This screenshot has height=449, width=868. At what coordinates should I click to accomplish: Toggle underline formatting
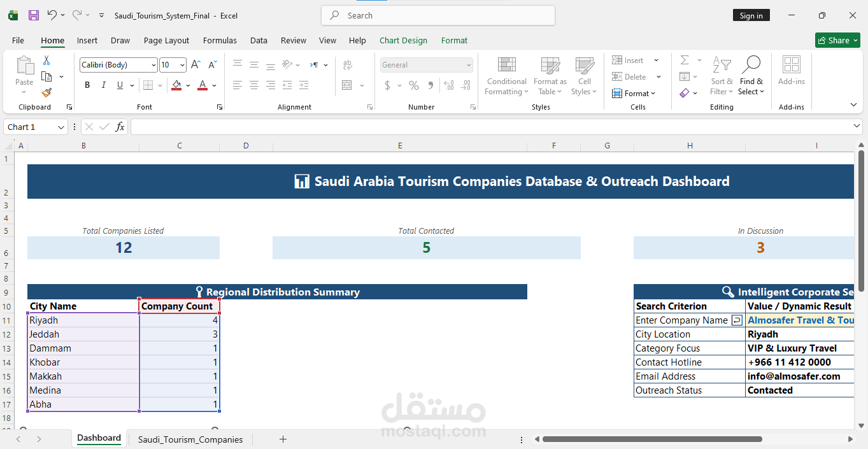coord(120,85)
